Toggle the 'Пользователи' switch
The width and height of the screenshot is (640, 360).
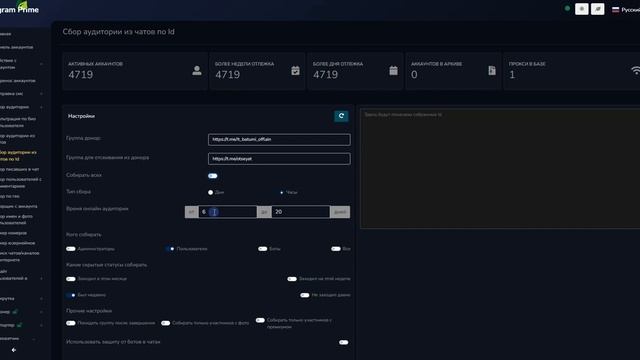pyautogui.click(x=170, y=249)
